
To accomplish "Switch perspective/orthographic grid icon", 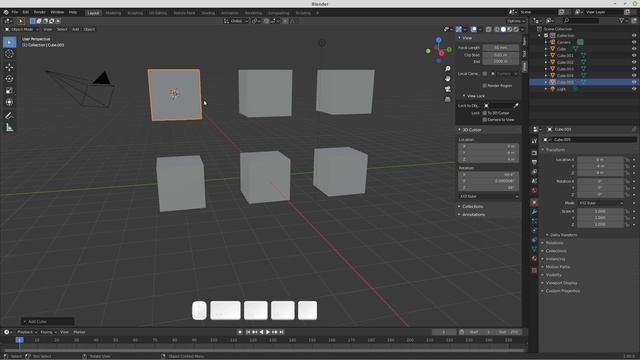I will tap(448, 99).
